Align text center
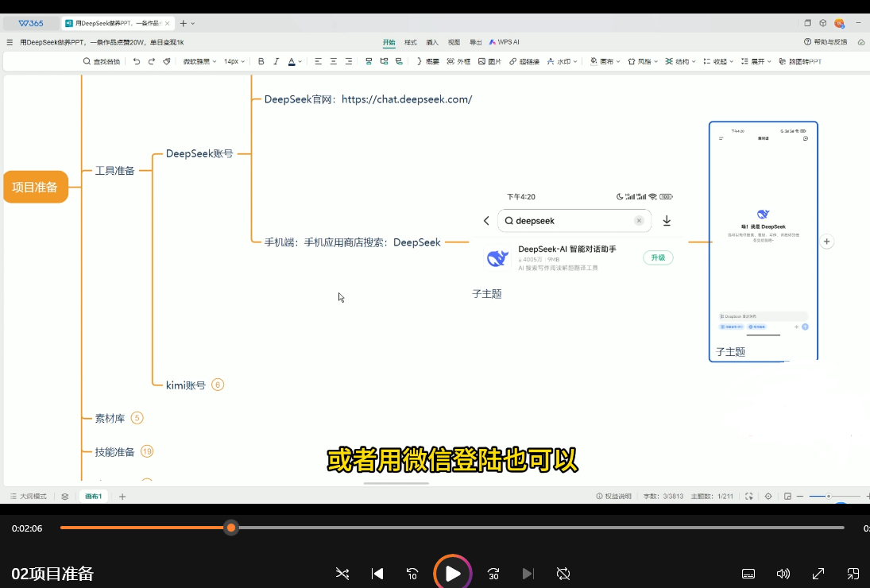 (x=334, y=61)
